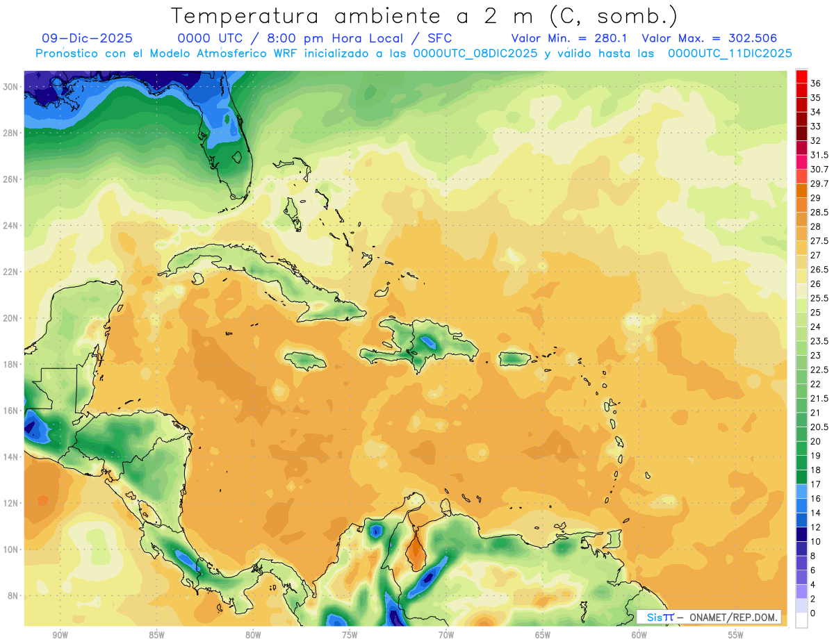Click the 24N latitude label
This screenshot has width=834, height=644.
click(x=10, y=226)
